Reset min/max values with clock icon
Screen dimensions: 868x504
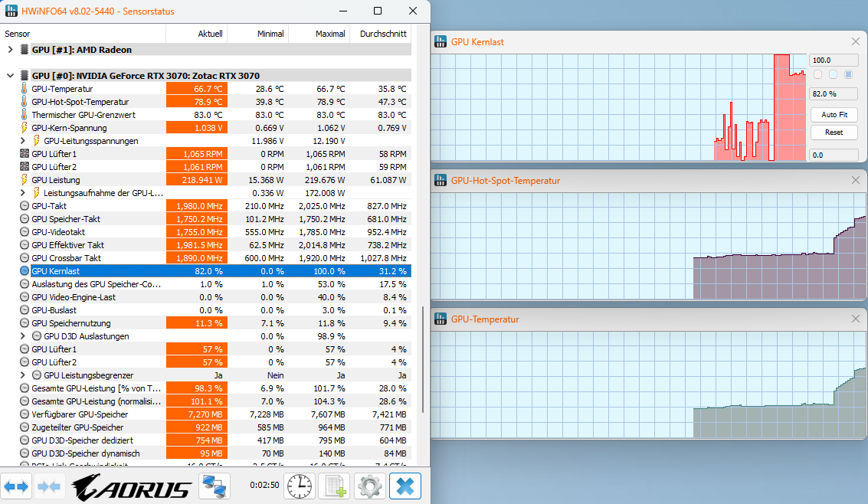(x=300, y=487)
